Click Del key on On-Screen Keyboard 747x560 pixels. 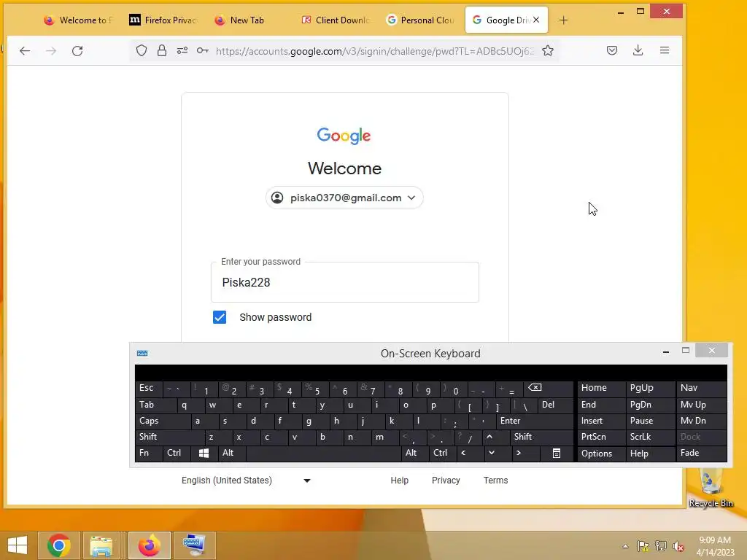(555, 405)
